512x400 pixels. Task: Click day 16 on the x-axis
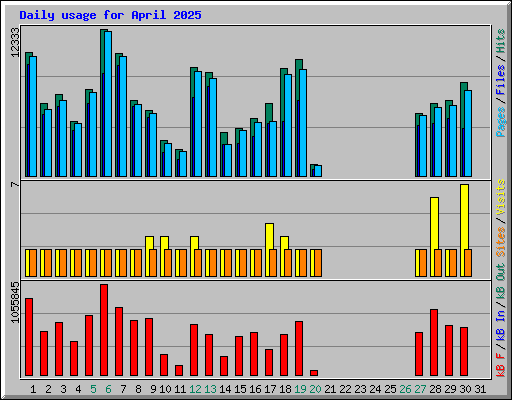point(255,389)
